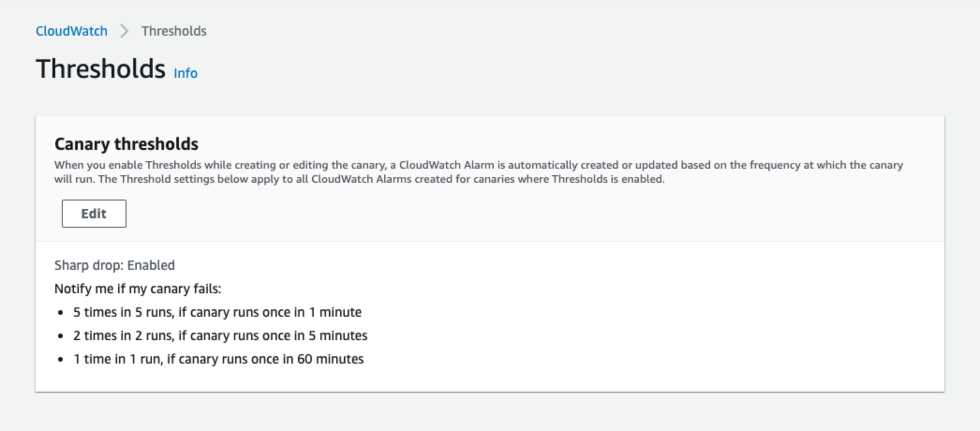Viewport: 980px width, 431px height.
Task: Click the "Sharp drop" label
Action: 89,265
